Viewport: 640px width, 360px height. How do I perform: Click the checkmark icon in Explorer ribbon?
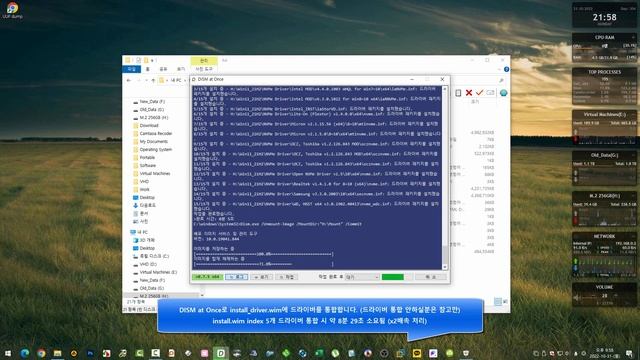480,93
